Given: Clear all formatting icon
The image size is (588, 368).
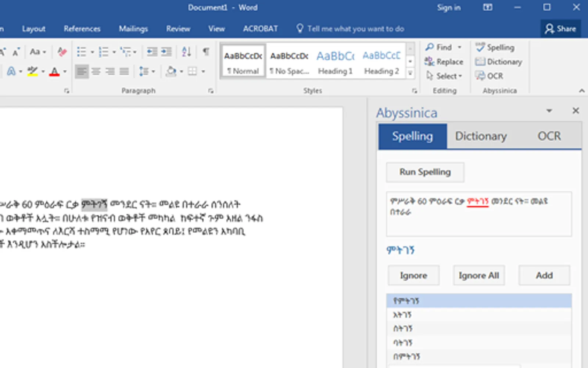Looking at the screenshot, I should (x=62, y=52).
